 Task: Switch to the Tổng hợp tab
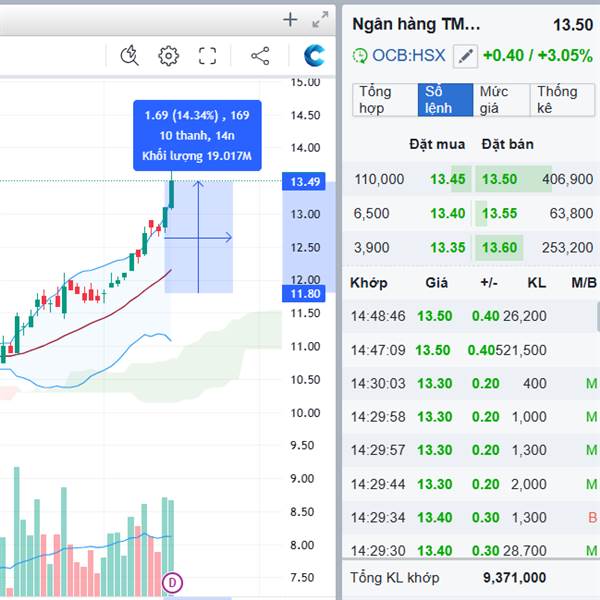(x=385, y=99)
